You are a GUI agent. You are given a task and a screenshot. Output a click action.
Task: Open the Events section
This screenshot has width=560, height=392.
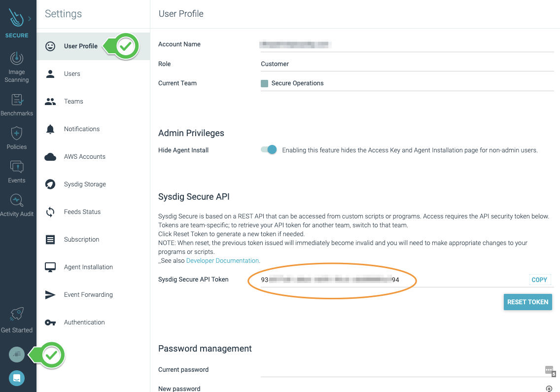(x=16, y=172)
